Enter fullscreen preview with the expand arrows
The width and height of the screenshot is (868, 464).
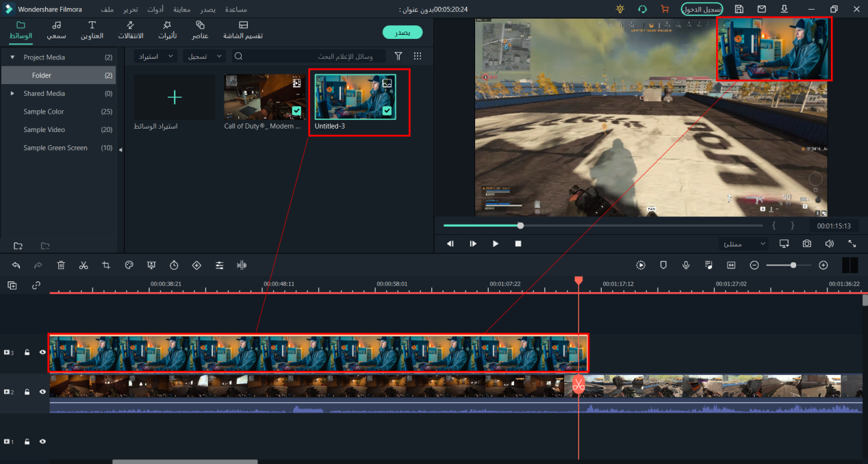[x=852, y=244]
